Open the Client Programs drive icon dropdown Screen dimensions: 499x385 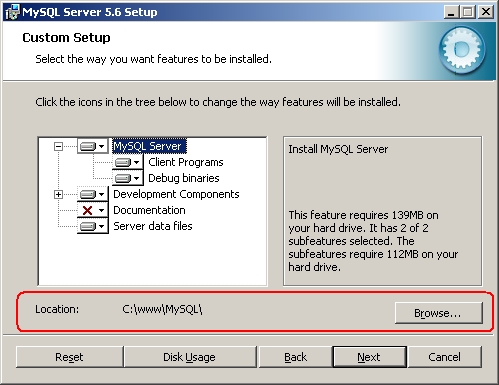pyautogui.click(x=128, y=162)
